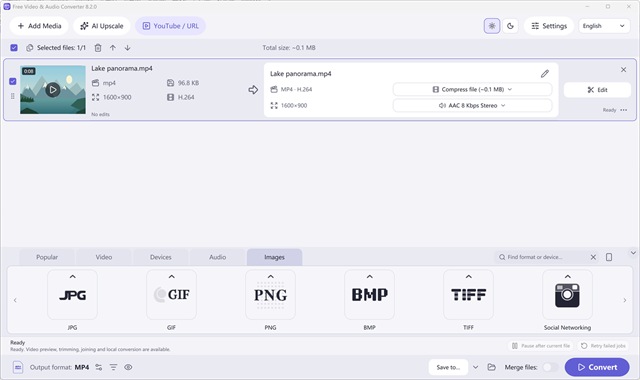Switch to dark theme moon icon
Image resolution: width=640 pixels, height=380 pixels.
tap(510, 26)
